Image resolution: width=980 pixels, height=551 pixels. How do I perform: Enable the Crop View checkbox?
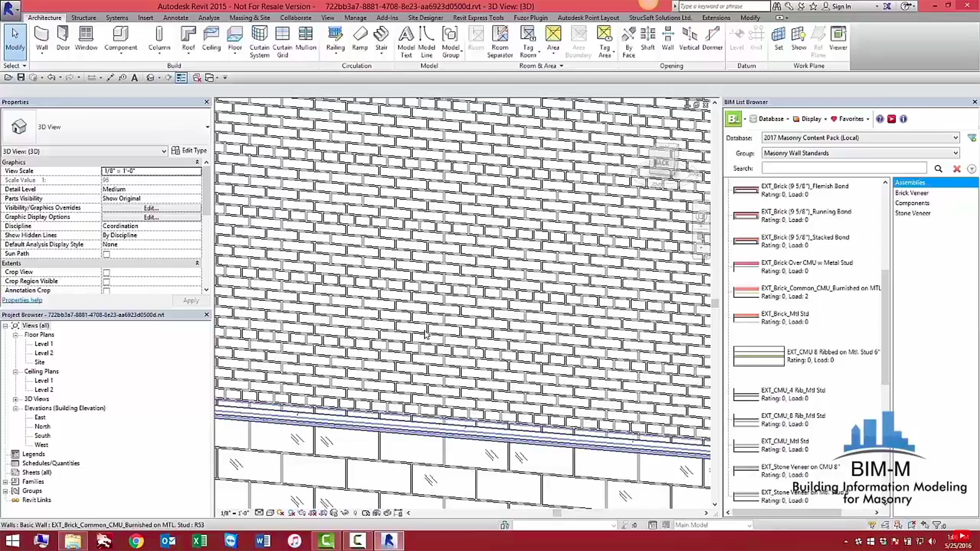pos(106,272)
